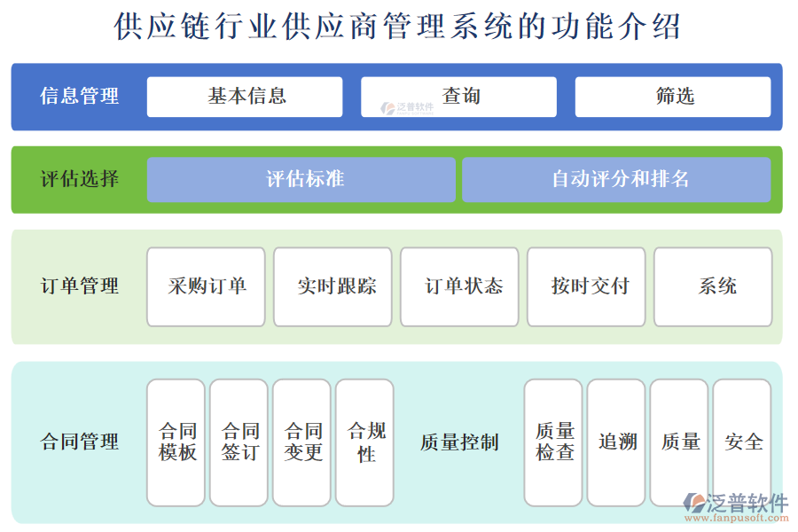Select 合同签订 under 合同管理
Screen dimensions: 798x532
tap(238, 441)
